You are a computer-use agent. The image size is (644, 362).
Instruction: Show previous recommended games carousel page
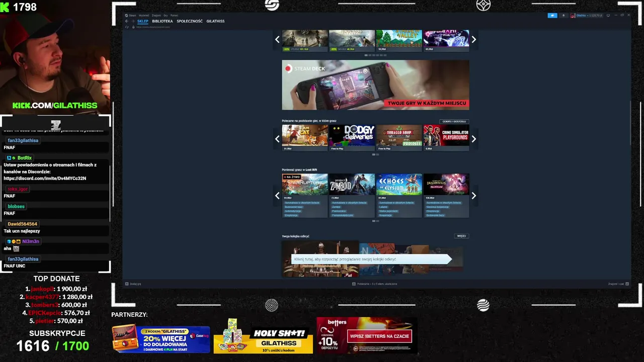pyautogui.click(x=277, y=139)
